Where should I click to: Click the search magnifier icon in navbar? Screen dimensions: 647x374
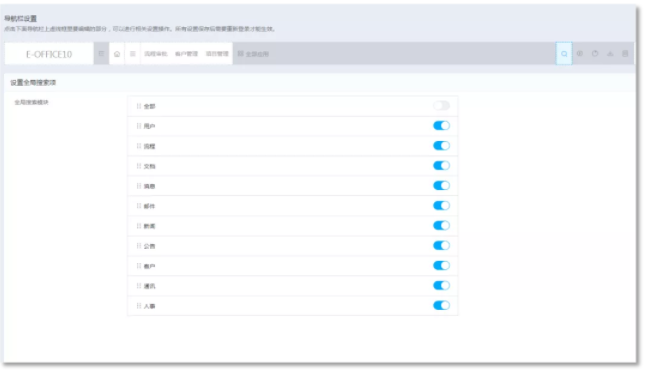564,54
